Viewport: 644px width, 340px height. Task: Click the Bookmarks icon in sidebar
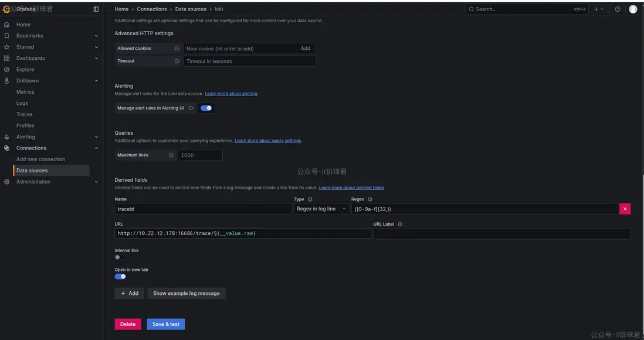[6, 36]
